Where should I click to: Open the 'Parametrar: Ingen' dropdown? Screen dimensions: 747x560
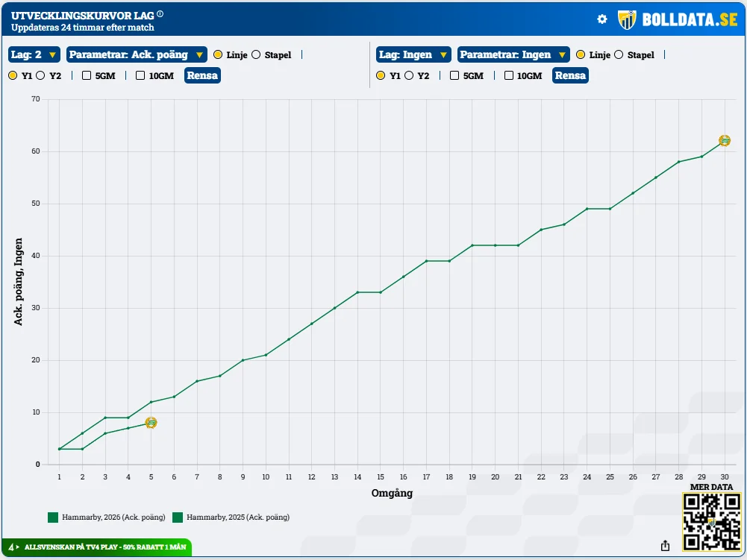click(513, 54)
